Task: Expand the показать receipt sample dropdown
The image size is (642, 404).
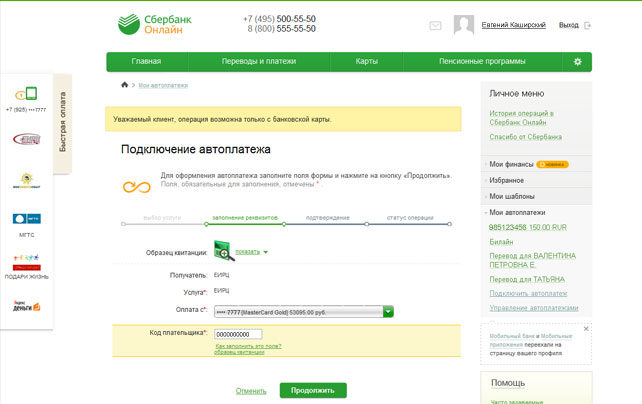Action: (251, 252)
